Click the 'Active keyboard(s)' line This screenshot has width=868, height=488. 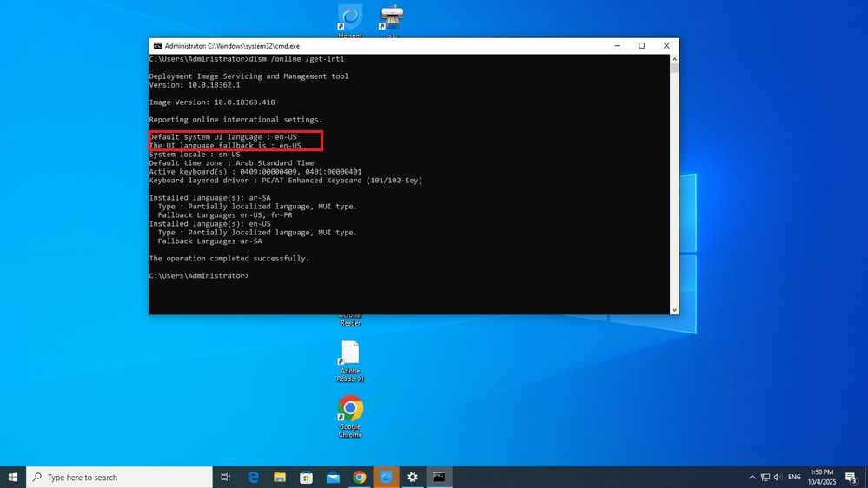click(255, 172)
